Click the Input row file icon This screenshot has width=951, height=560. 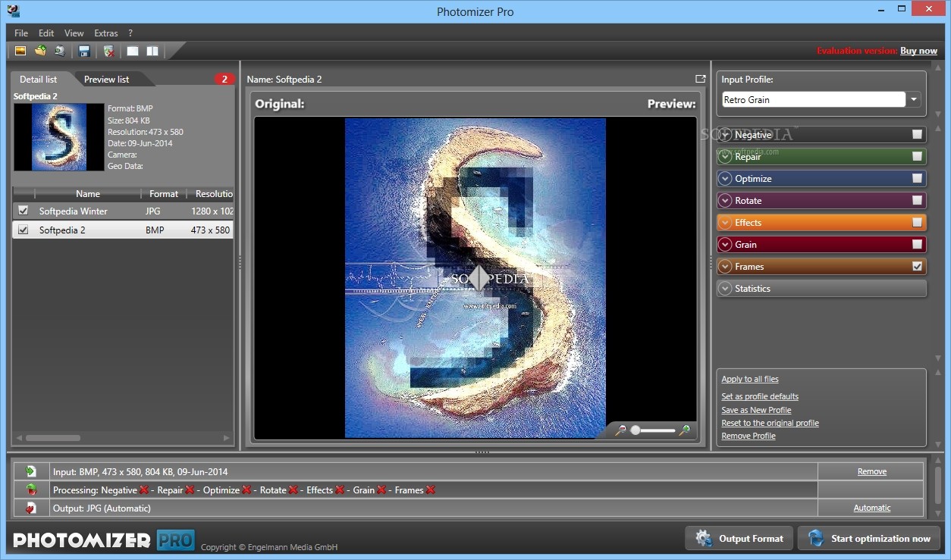click(31, 471)
